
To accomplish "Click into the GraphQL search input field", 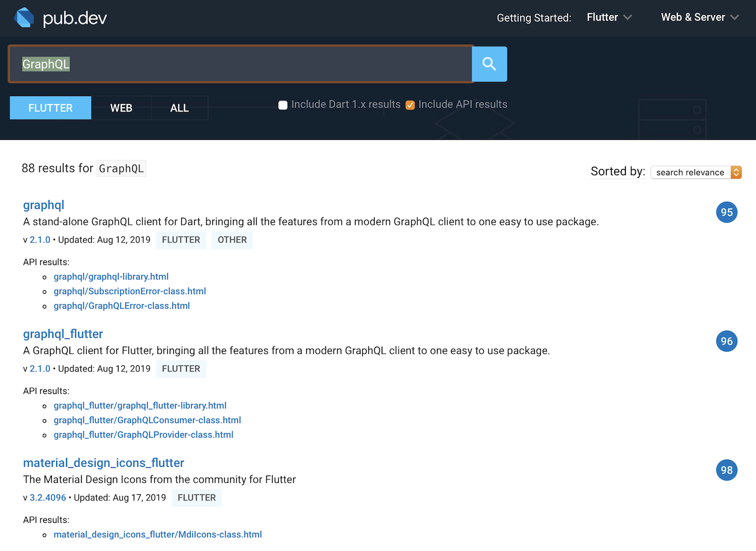I will [x=241, y=64].
